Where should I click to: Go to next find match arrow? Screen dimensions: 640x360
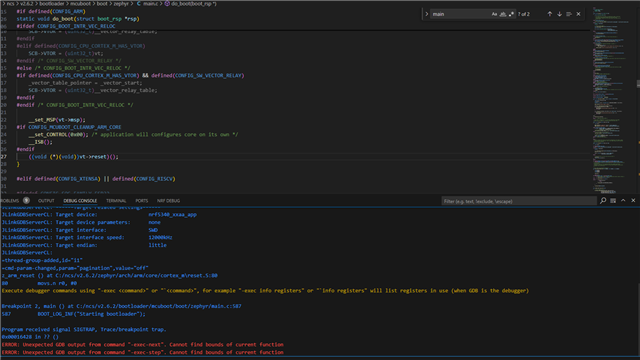pos(560,14)
